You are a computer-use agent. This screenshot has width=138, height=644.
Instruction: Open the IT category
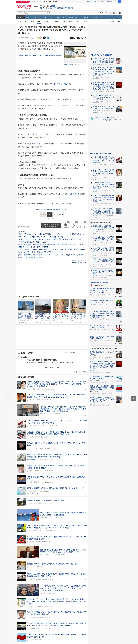[x=64, y=21]
